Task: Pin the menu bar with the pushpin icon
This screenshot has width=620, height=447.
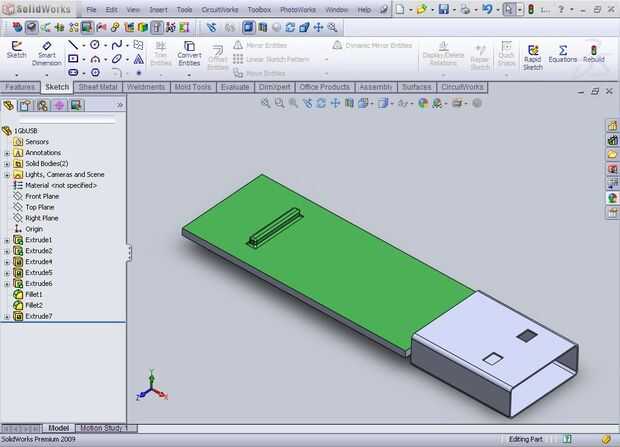Action: click(383, 9)
